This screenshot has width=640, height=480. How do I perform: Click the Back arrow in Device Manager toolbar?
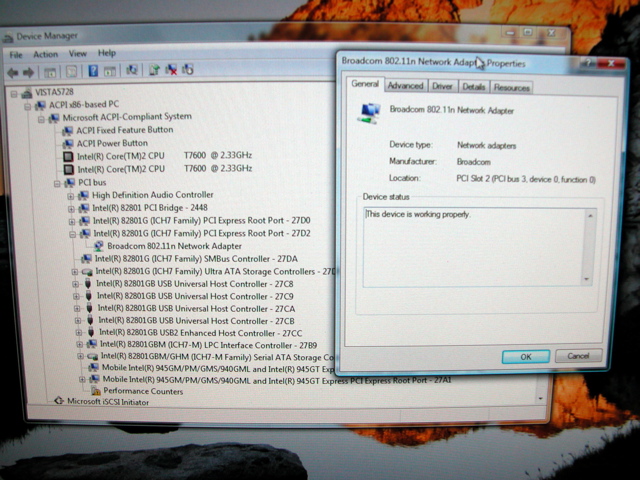(x=13, y=73)
